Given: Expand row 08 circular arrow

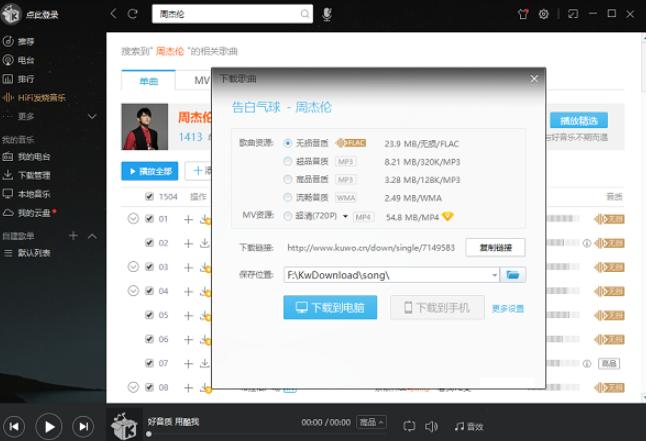Looking at the screenshot, I should point(133,387).
